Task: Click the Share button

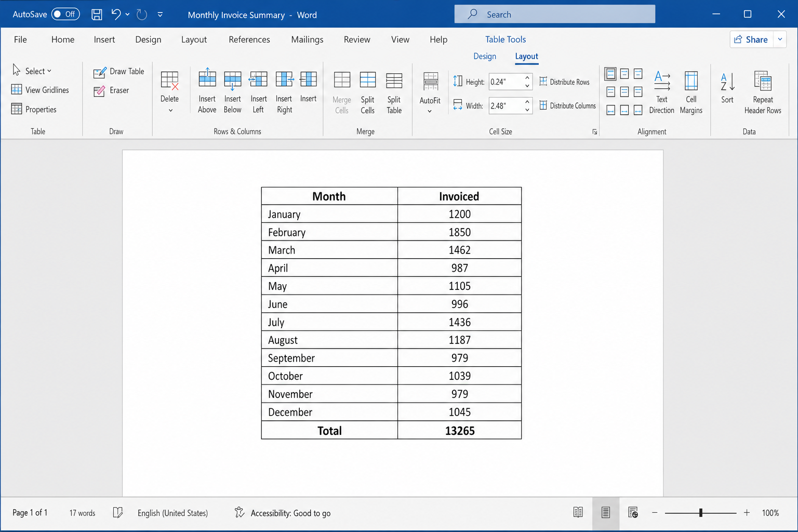Action: point(751,39)
